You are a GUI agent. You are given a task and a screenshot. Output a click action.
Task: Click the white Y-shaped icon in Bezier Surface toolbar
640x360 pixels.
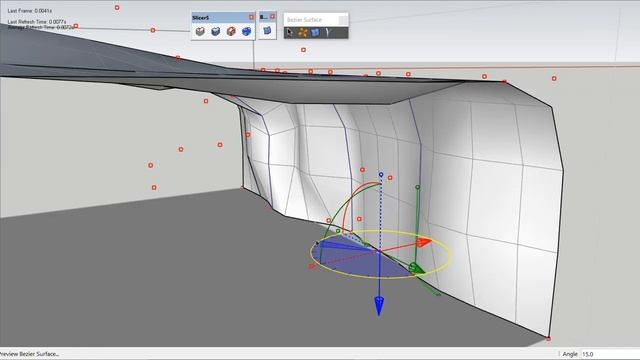pos(327,32)
